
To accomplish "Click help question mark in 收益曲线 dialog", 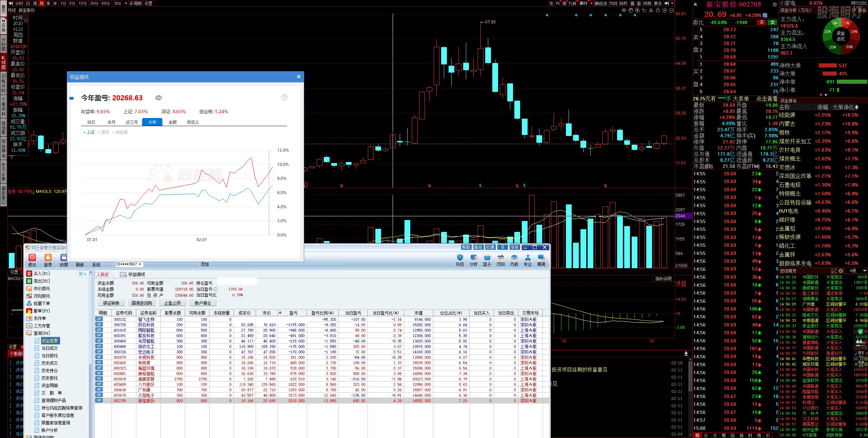I will coord(284,97).
